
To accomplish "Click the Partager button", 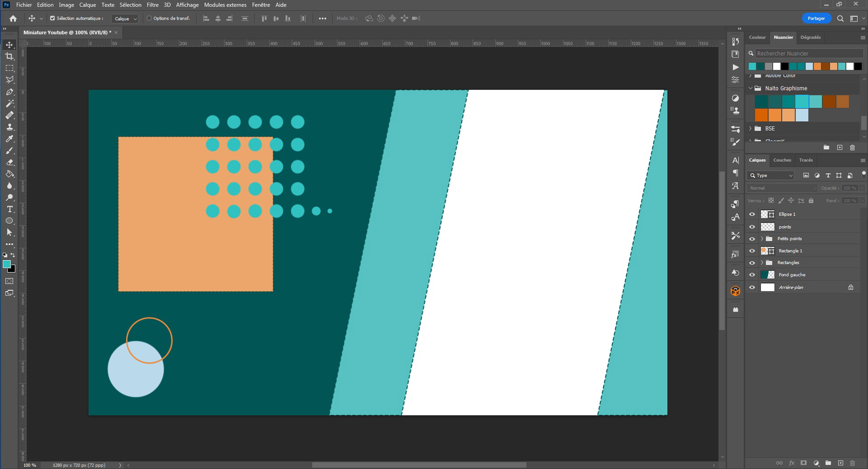I will point(816,19).
